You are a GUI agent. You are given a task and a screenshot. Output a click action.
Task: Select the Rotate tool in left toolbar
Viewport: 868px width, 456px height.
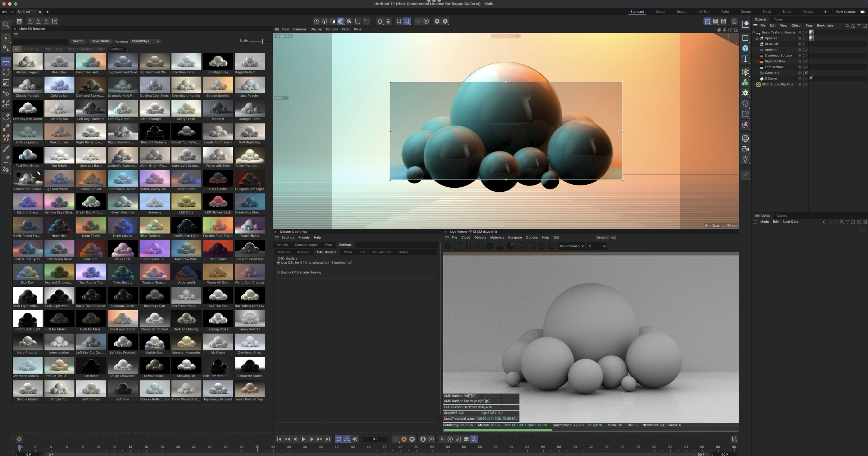point(6,72)
